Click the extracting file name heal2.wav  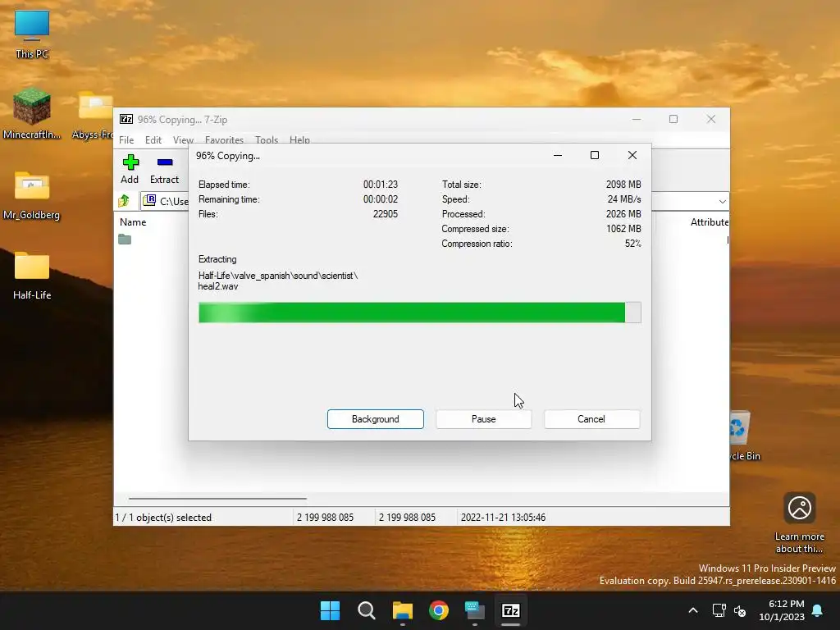point(218,286)
